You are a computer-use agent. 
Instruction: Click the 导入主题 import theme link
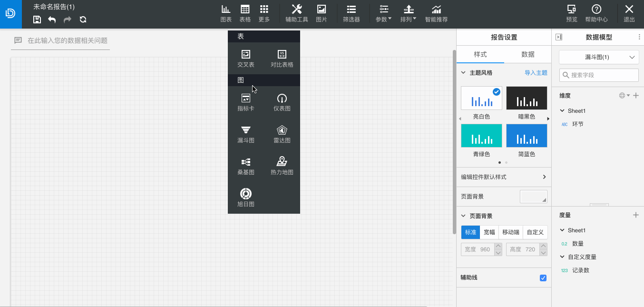click(x=536, y=73)
